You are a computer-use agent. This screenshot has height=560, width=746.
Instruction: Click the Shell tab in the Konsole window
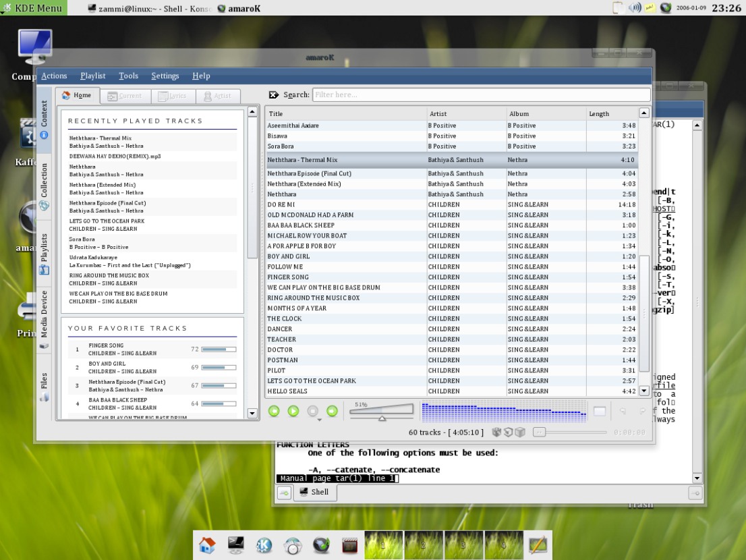[x=314, y=492]
